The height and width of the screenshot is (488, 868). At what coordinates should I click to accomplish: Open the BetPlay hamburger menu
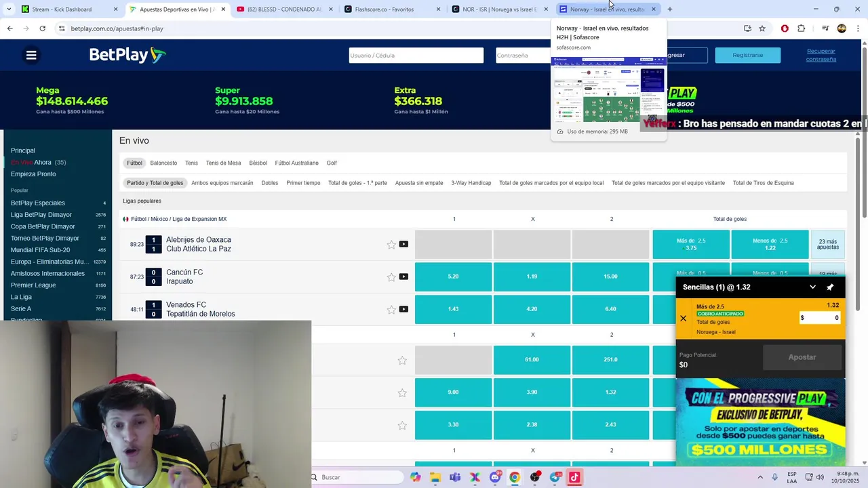click(x=31, y=56)
